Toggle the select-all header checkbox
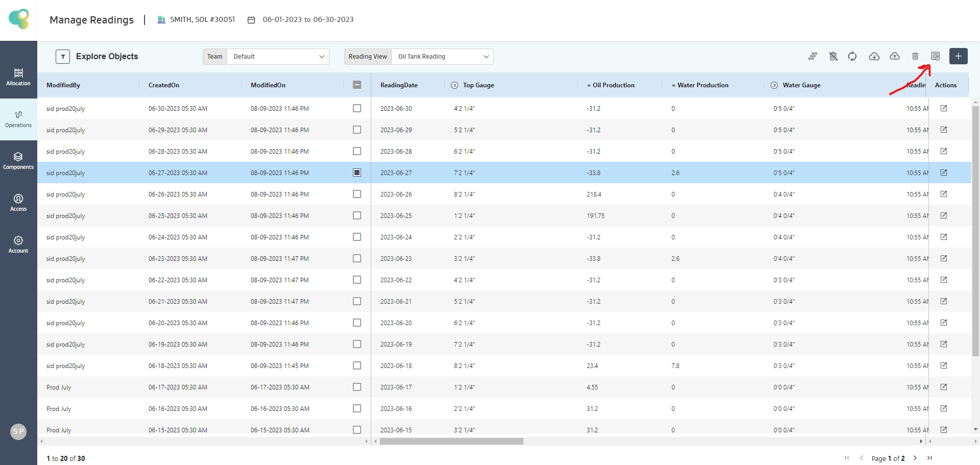 tap(357, 85)
